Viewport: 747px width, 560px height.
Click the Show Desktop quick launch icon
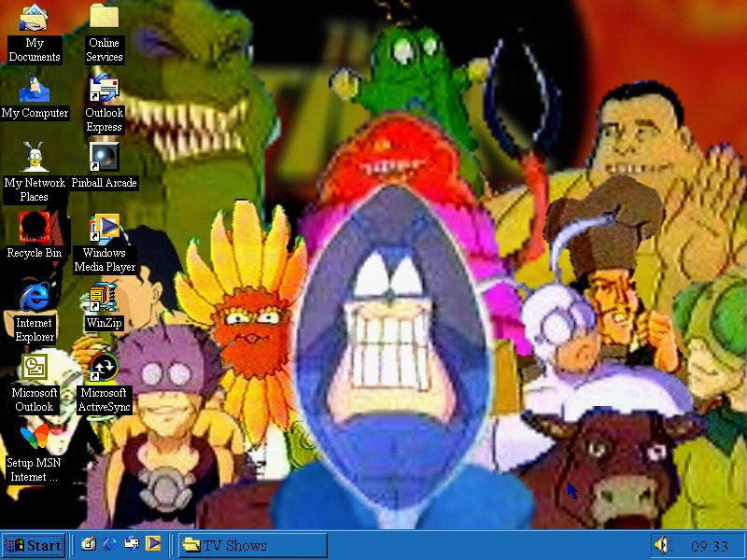pyautogui.click(x=89, y=544)
